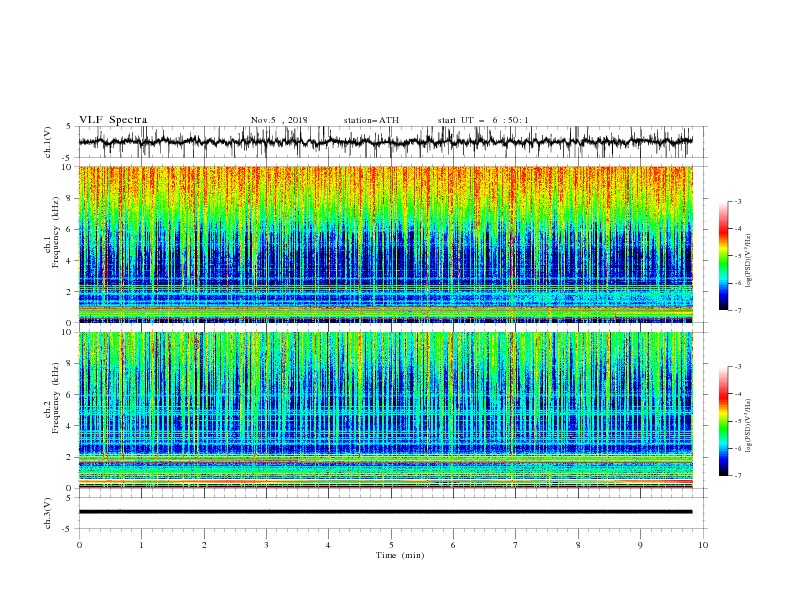Click the ch.2 frequency tick label "8"
The width and height of the screenshot is (792, 612).
pos(70,364)
